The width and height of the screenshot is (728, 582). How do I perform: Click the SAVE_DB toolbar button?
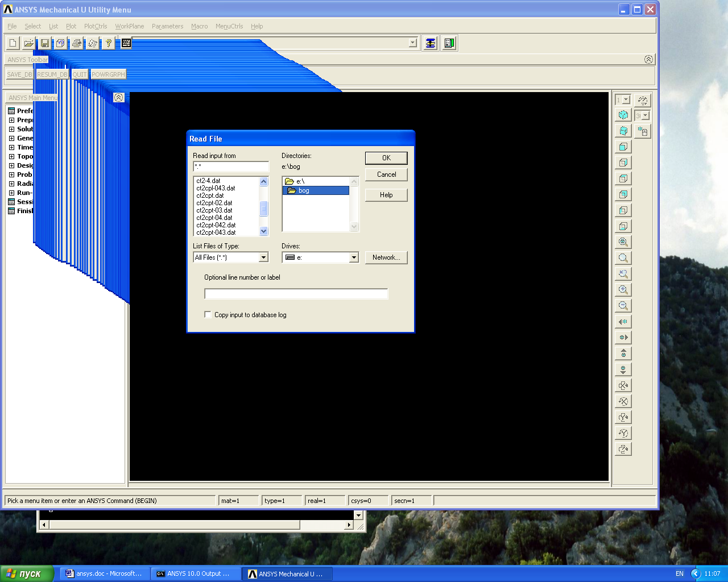pos(19,74)
